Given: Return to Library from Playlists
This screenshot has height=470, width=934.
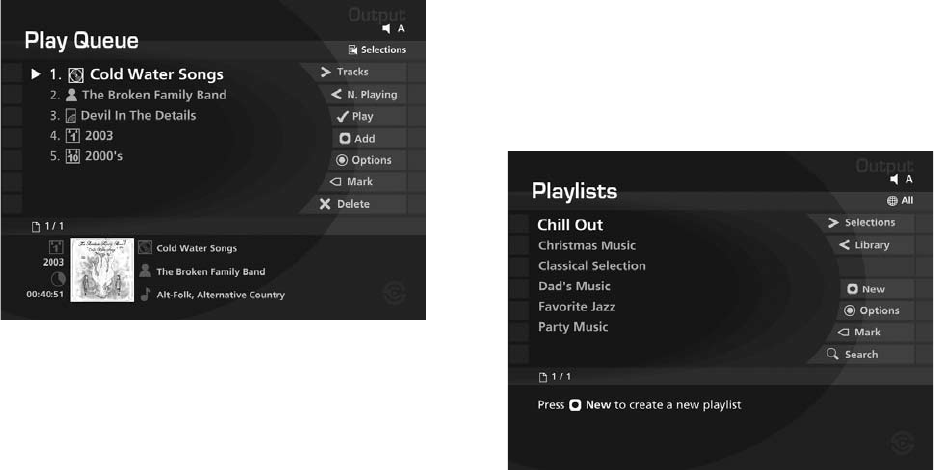Looking at the screenshot, I should click(x=844, y=245).
